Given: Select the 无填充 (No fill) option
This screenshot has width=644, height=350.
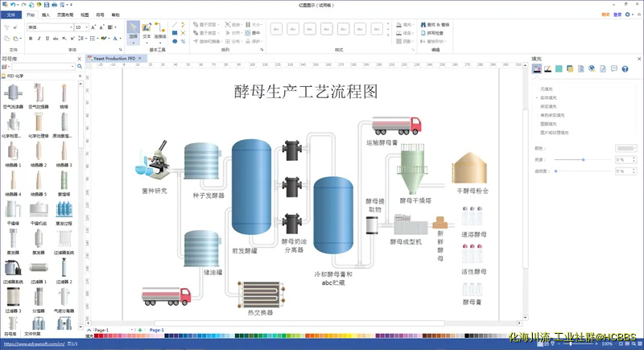Looking at the screenshot, I should (547, 89).
